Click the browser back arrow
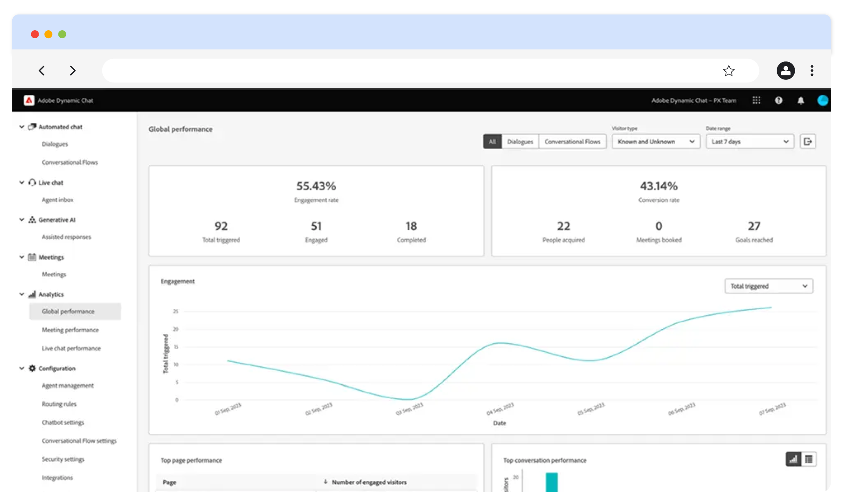The width and height of the screenshot is (843, 504). [42, 71]
